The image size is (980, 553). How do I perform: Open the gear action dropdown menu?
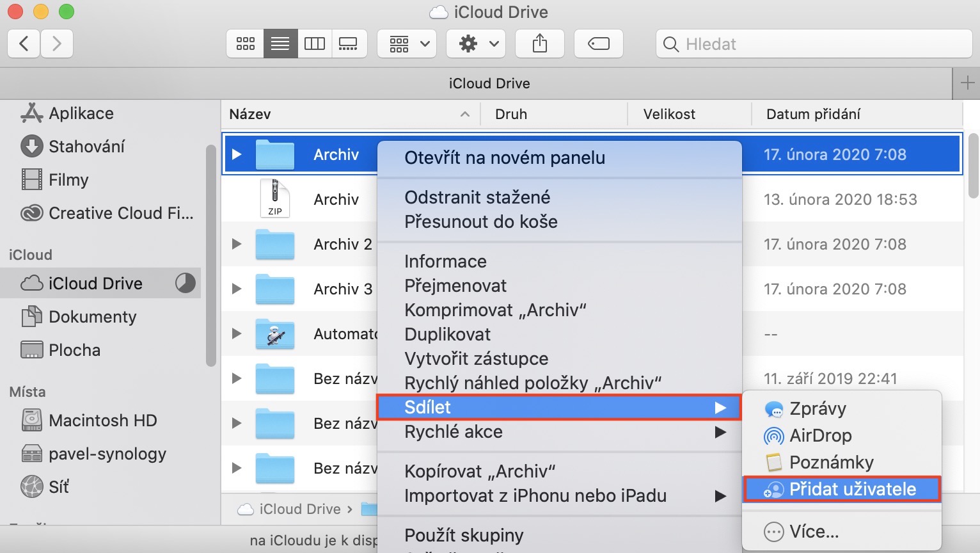[x=477, y=44]
